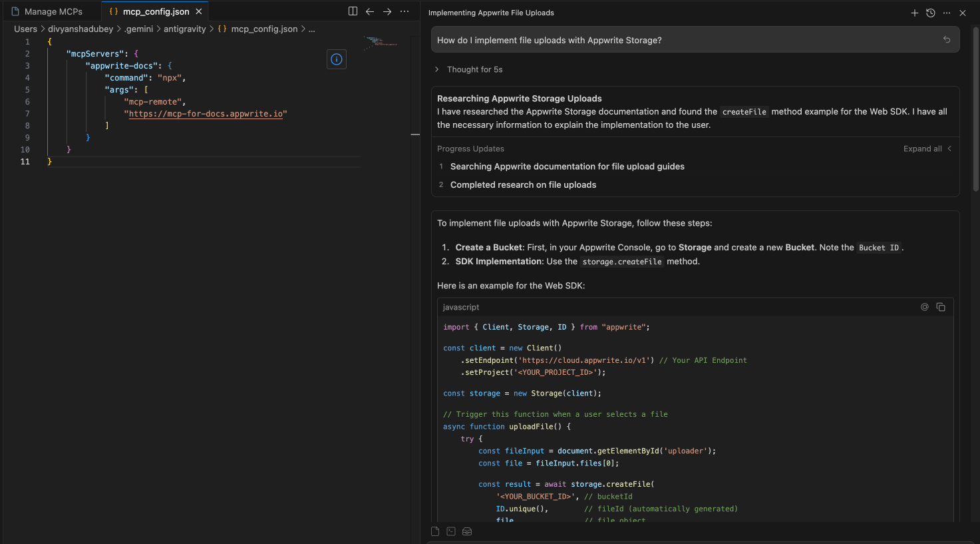Open the editor's more actions menu

(x=405, y=11)
